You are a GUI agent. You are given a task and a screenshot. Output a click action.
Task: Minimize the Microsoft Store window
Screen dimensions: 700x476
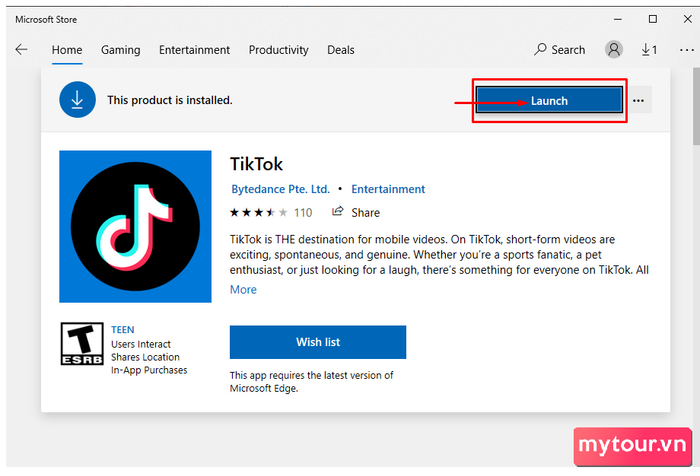(618, 19)
